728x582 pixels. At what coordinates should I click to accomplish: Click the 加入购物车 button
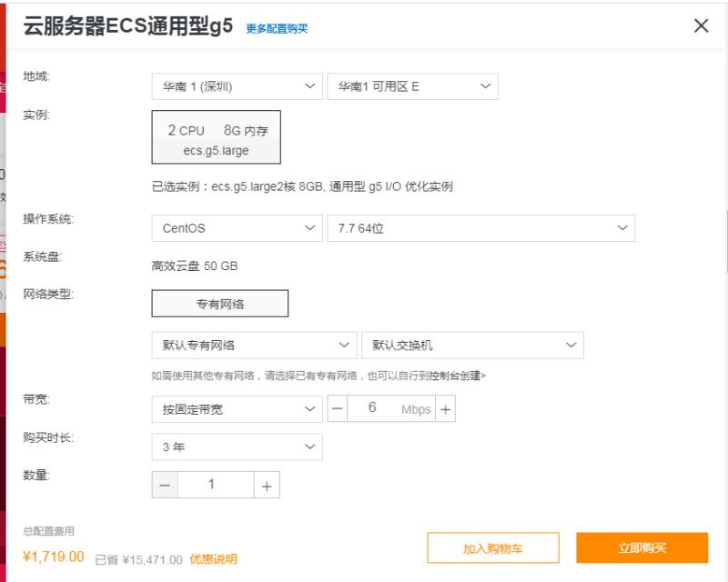493,548
